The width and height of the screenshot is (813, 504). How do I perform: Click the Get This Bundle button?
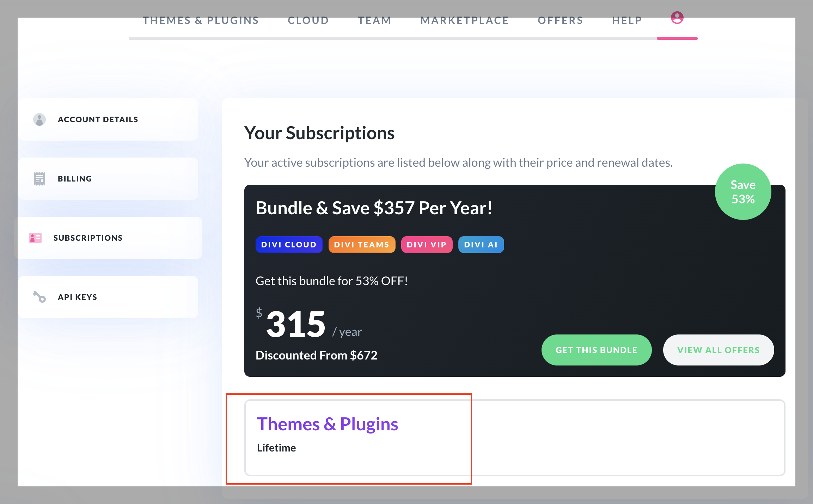pyautogui.click(x=597, y=350)
